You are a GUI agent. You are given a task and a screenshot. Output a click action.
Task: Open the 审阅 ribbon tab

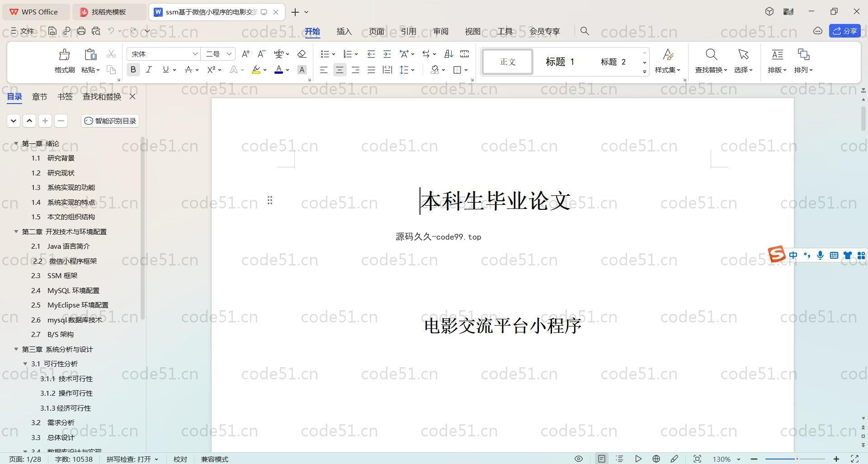click(440, 31)
